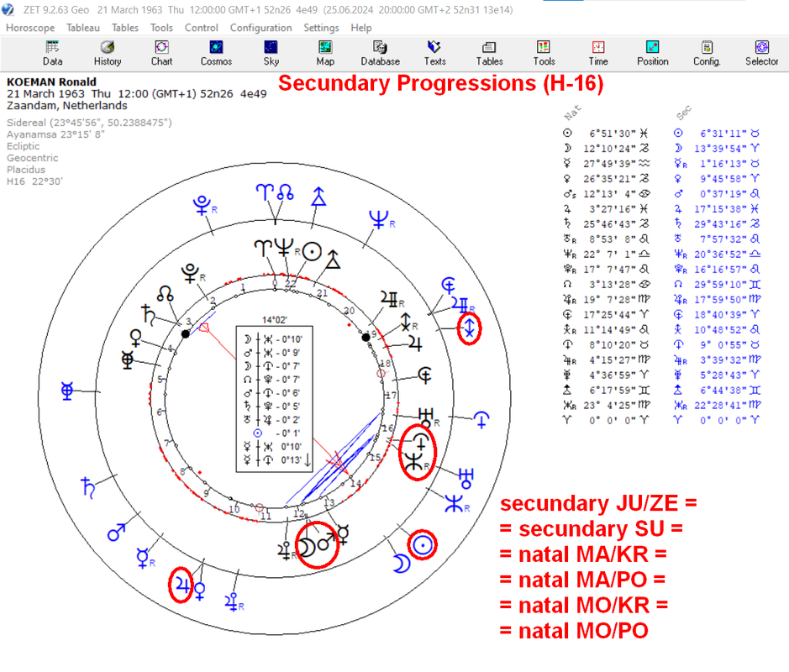Click the Nat column header
This screenshot has height=672, width=789.
tap(572, 113)
